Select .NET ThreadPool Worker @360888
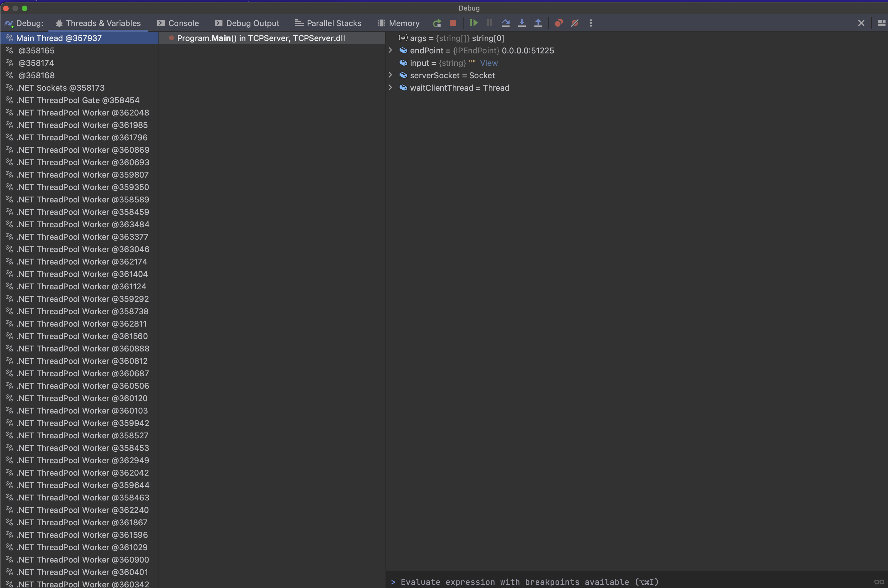The image size is (888, 588). [x=79, y=348]
